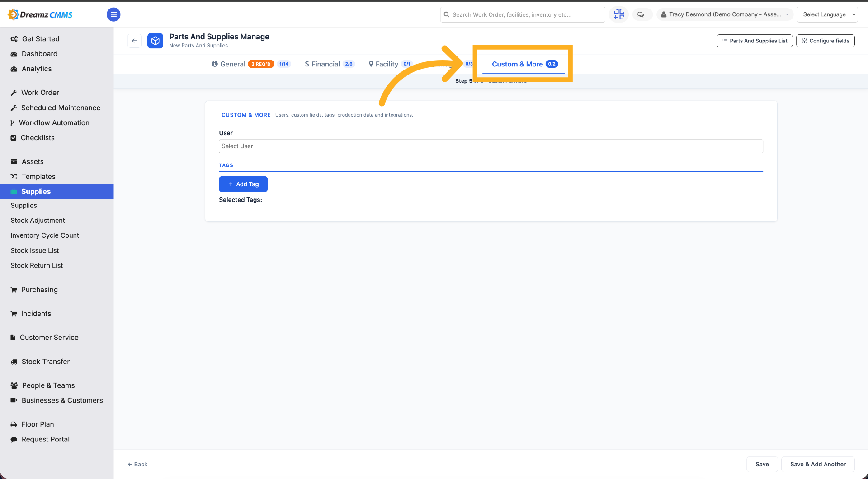The width and height of the screenshot is (868, 479).
Task: Click the Back link at bottom
Action: [137, 464]
